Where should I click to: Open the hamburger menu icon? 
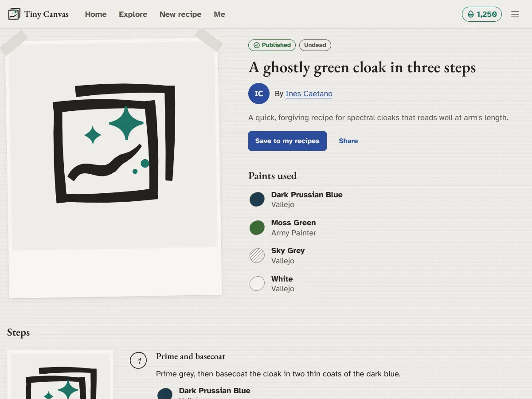[x=515, y=14]
